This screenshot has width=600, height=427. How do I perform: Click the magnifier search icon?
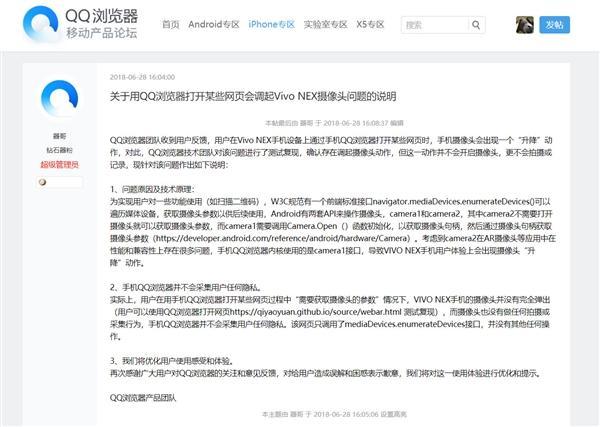click(x=476, y=25)
